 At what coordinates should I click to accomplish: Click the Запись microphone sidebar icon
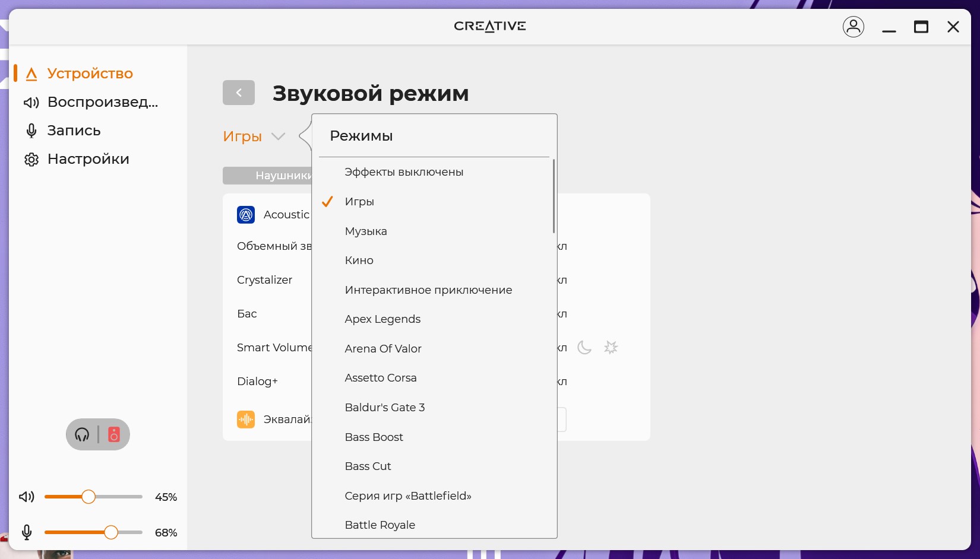31,131
